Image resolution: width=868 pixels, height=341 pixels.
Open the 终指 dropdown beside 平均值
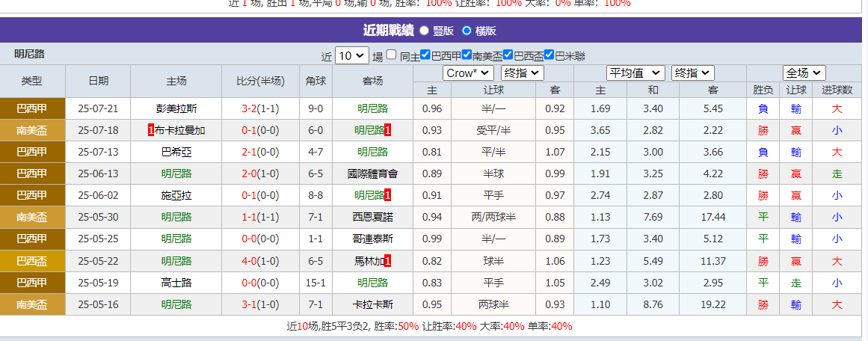[x=692, y=73]
